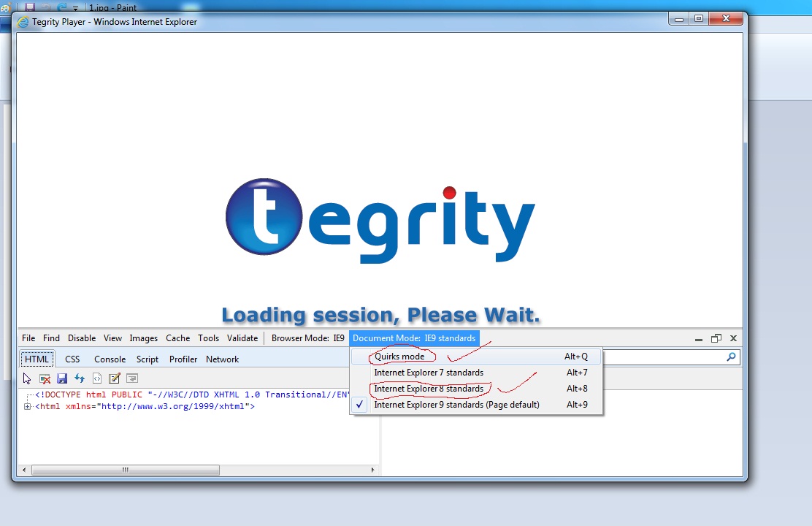Choose Quirks mode document mode

476,357
